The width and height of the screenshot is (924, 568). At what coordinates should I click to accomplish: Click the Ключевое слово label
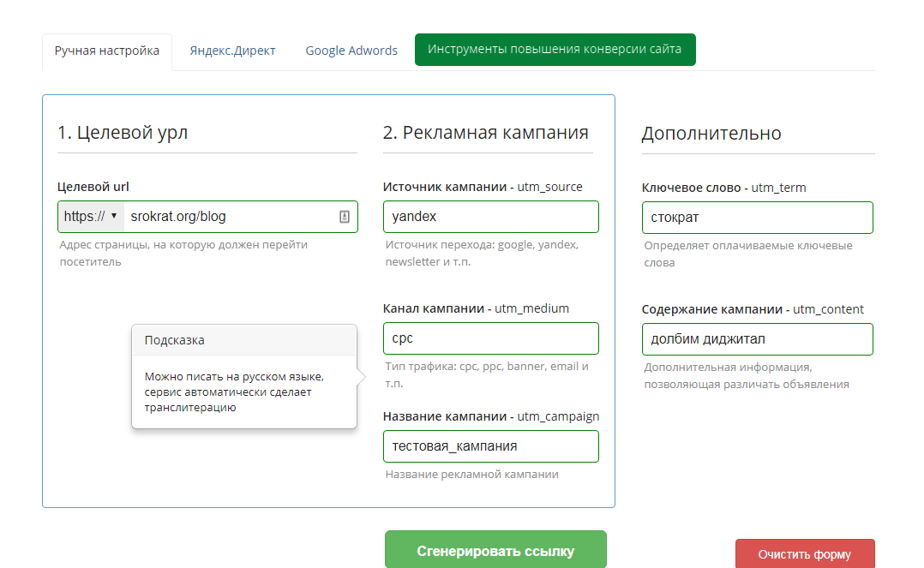[691, 188]
